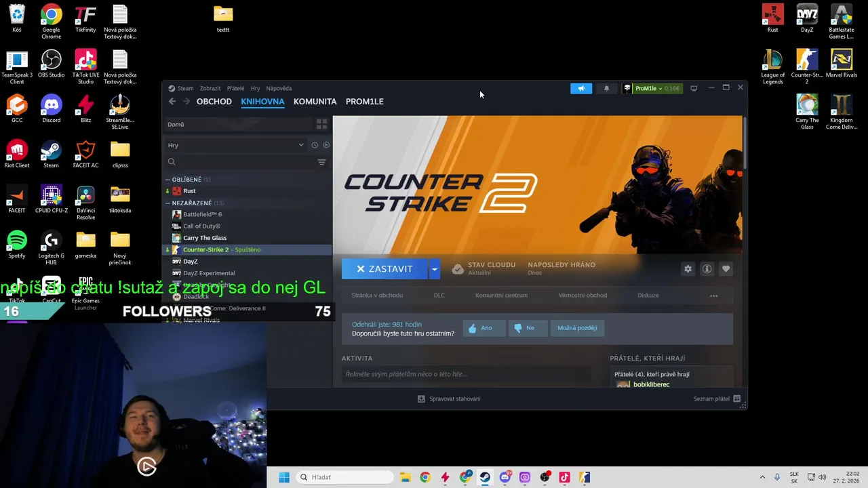Open File Explorer from the taskbar
The image size is (868, 488).
405,477
